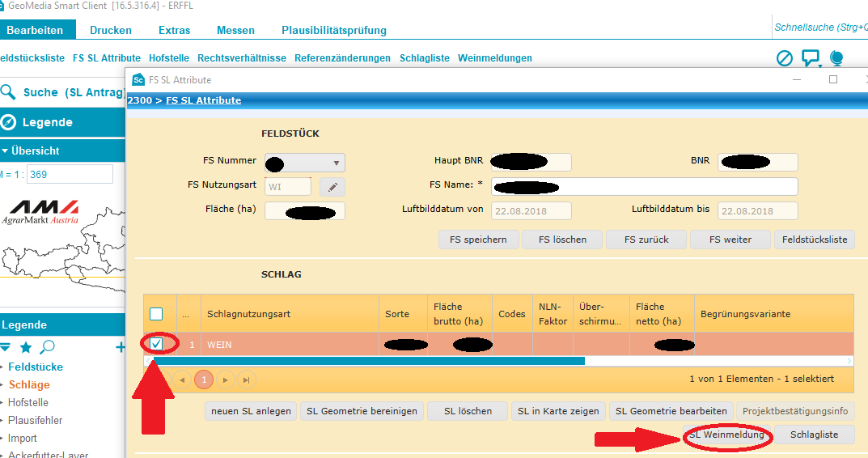Uncheck the WEIN row checkbox
Viewport: 868px width, 458px height.
point(157,344)
